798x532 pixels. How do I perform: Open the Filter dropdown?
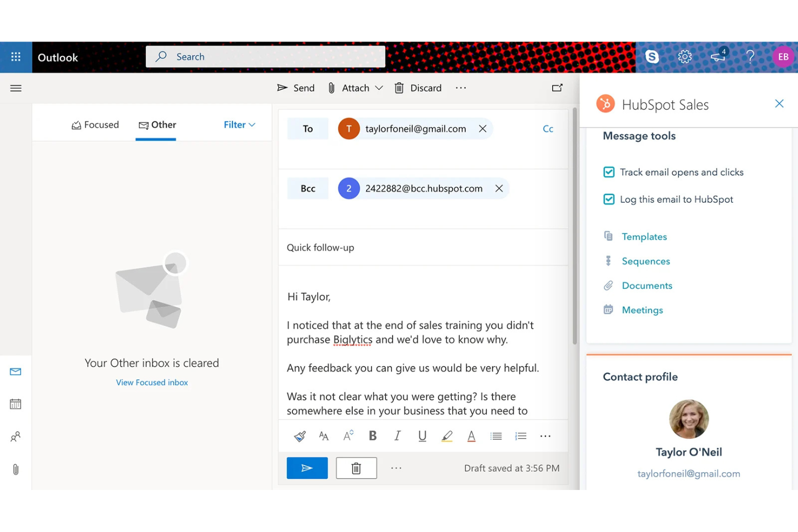pos(239,125)
